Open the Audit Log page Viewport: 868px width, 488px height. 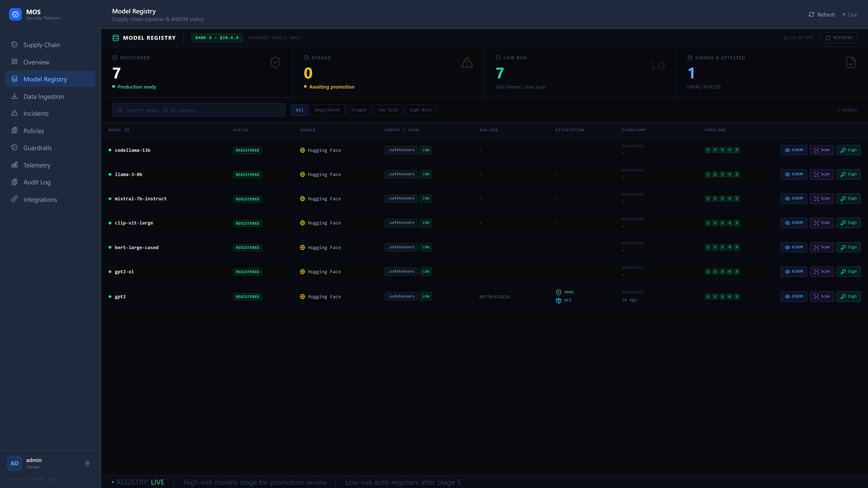50,182
